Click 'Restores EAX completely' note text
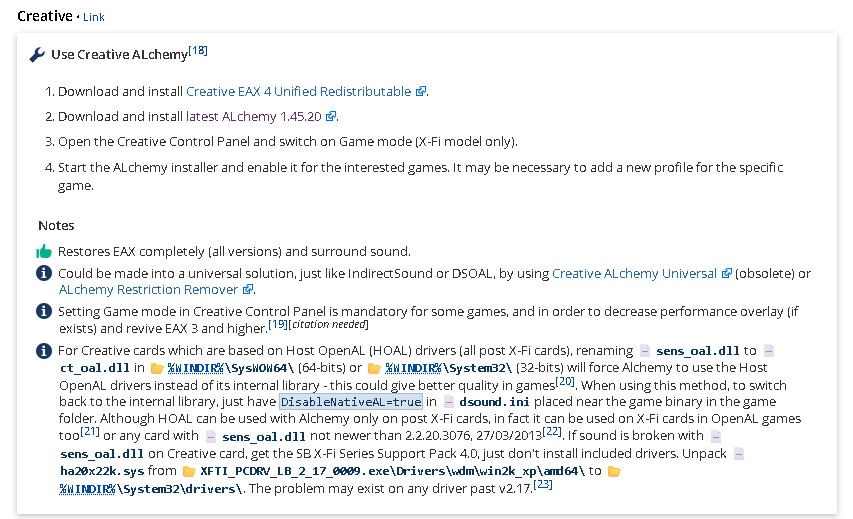This screenshot has height=519, width=853. [x=234, y=251]
